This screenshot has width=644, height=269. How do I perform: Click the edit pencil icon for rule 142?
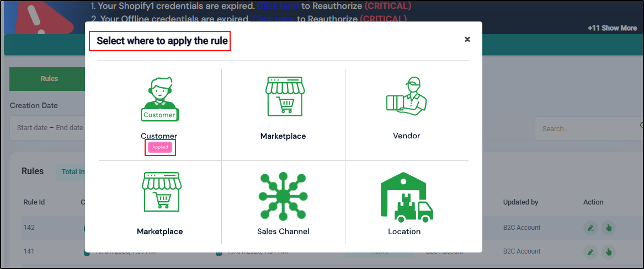591,228
